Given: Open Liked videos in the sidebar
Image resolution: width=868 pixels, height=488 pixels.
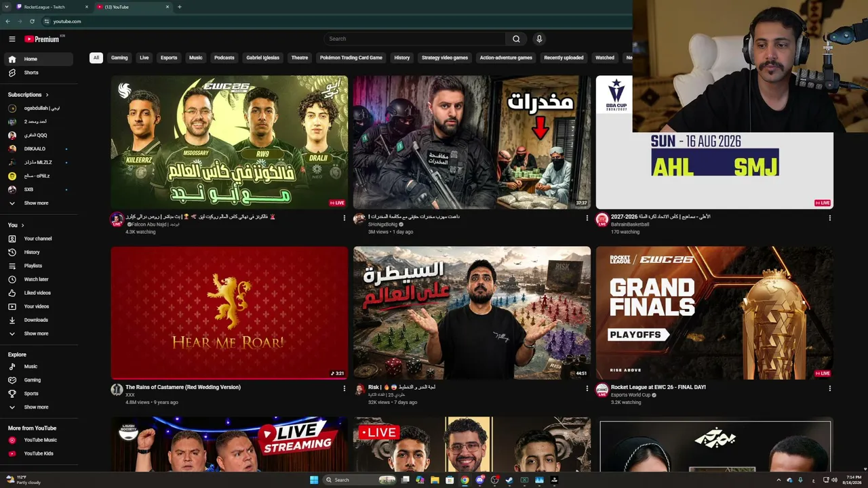Looking at the screenshot, I should 38,293.
